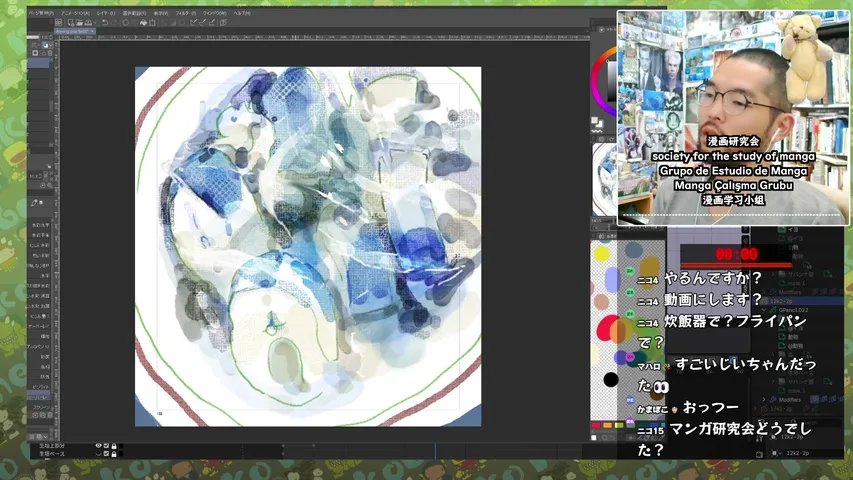Click the navigator preview thumbnail
The image size is (853, 480).
[x=604, y=178]
